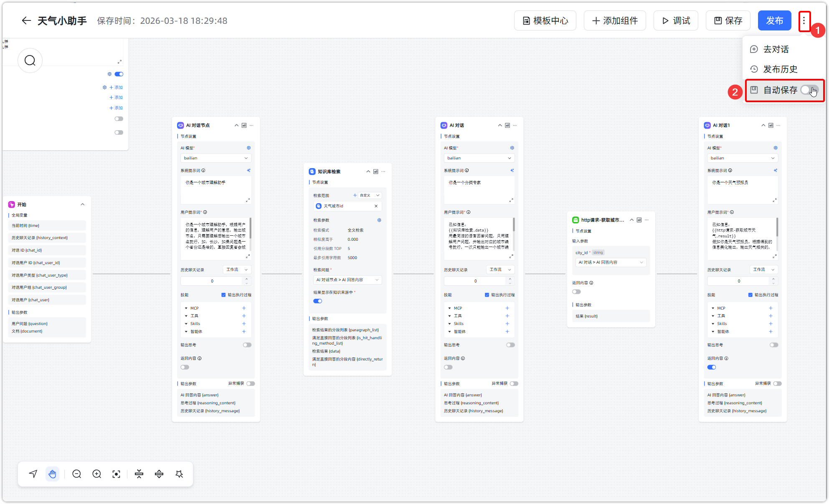
Task: Click the system prompt field in AI 对话
Action: pos(479,190)
